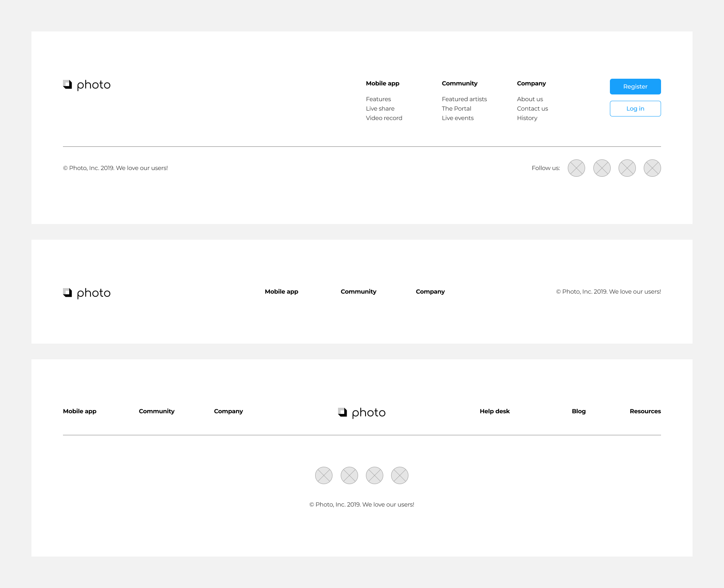This screenshot has width=724, height=588.
Task: Click the first social media icon next to Follow us
Action: coord(576,168)
